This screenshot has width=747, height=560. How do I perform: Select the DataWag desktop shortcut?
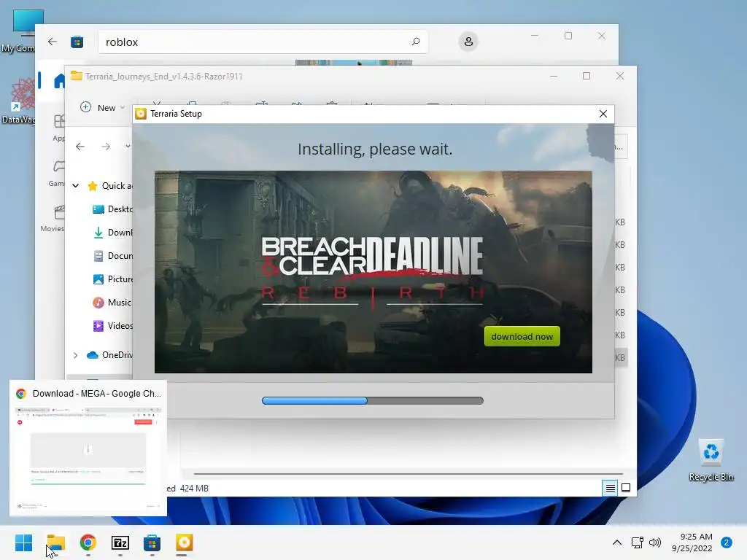18,101
